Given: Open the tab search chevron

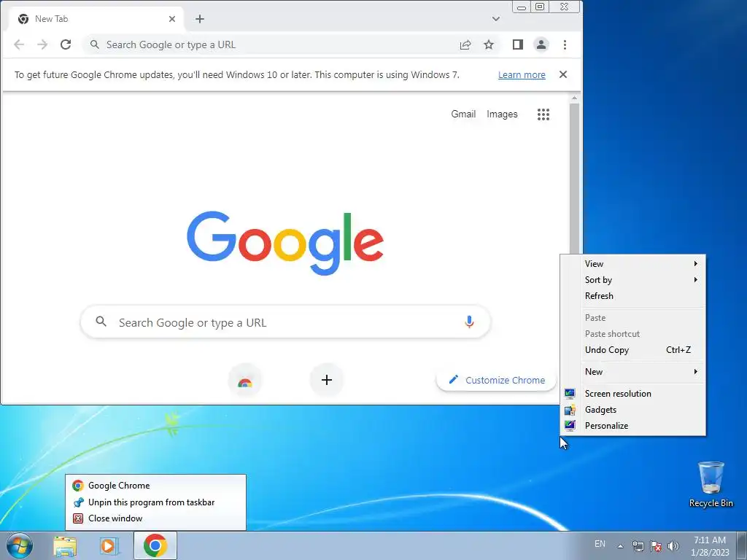Looking at the screenshot, I should pos(496,19).
